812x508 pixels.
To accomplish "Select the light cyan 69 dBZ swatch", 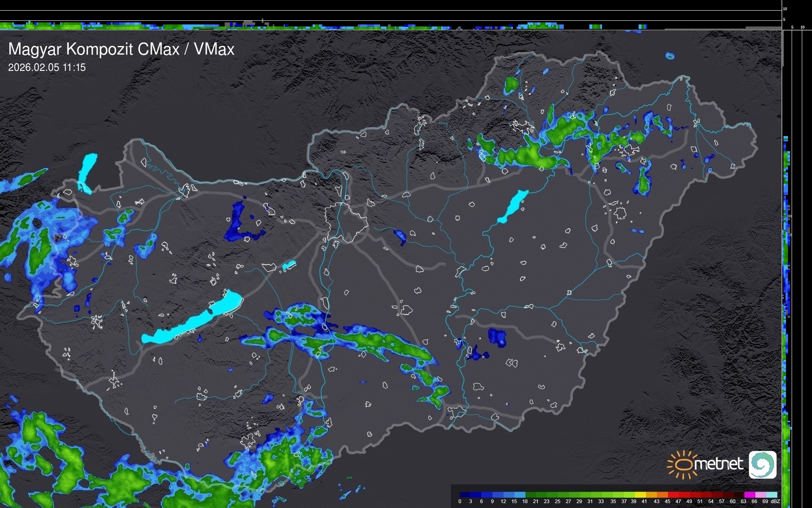I will (x=772, y=495).
